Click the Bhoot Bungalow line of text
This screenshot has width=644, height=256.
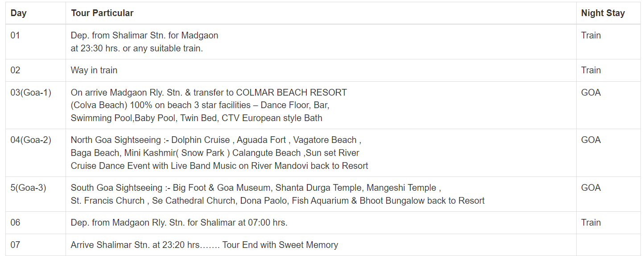[x=277, y=201]
